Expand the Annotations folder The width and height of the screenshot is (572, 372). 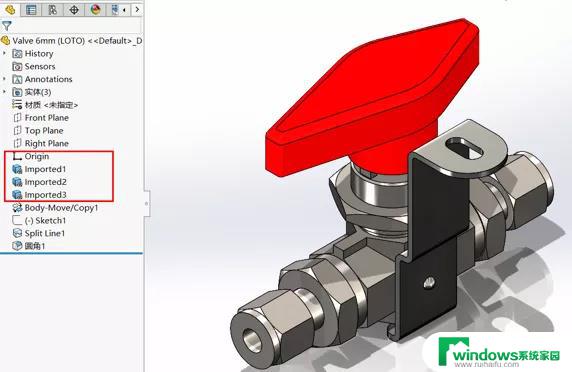pyautogui.click(x=4, y=79)
